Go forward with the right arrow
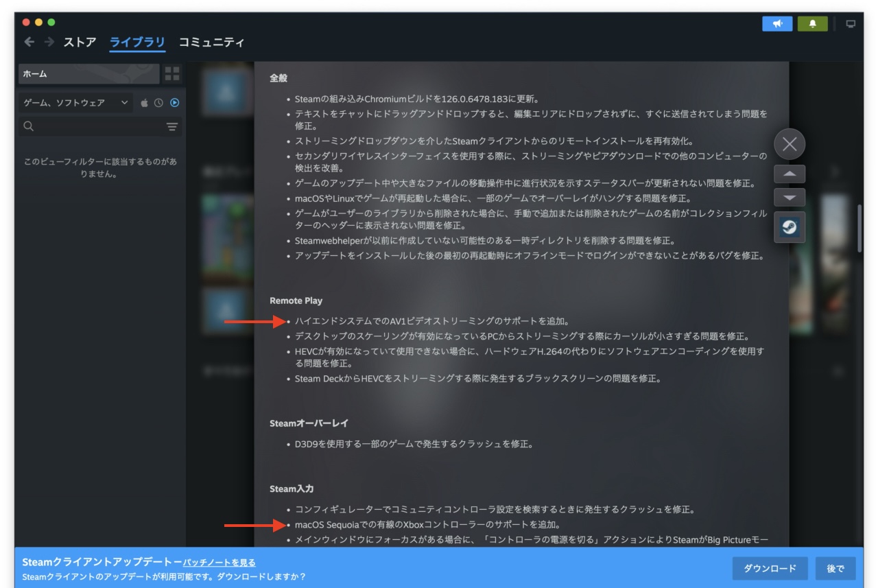 tap(49, 42)
